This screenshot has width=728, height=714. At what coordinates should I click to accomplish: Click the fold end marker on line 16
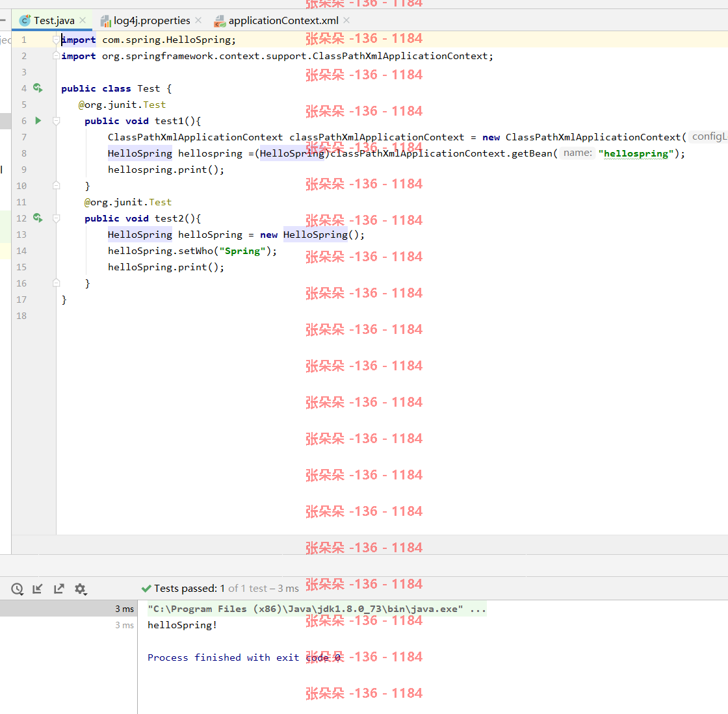56,283
